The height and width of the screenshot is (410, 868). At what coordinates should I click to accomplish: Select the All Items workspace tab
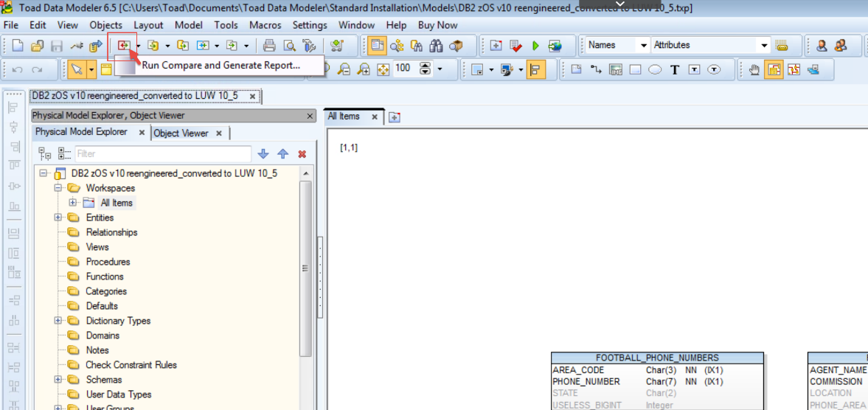click(344, 117)
